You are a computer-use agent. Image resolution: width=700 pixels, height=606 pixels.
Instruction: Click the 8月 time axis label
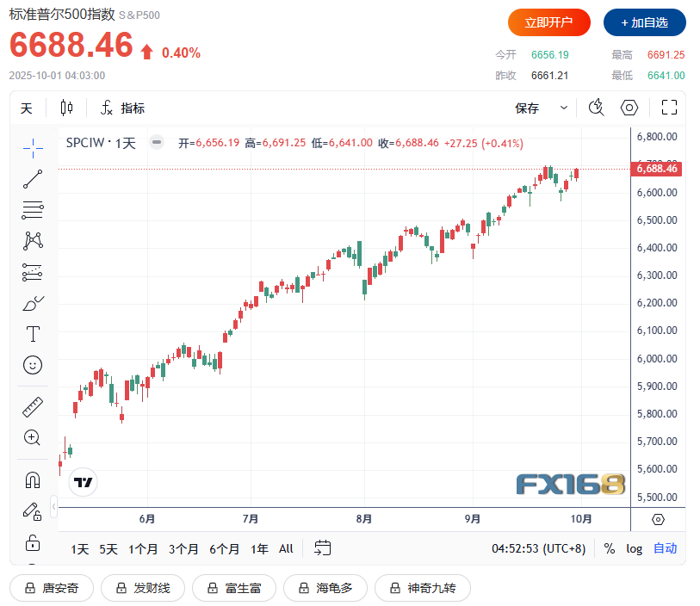(x=364, y=519)
